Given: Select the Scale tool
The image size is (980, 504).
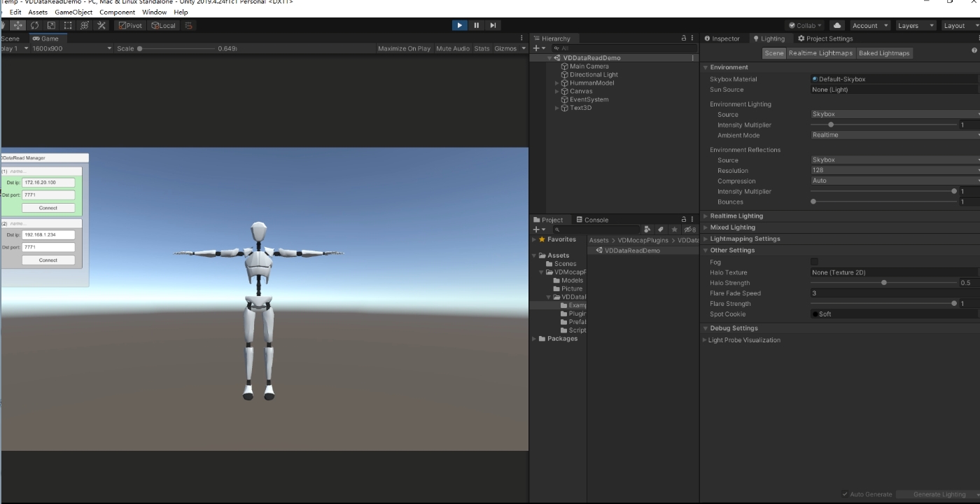Looking at the screenshot, I should [x=51, y=25].
